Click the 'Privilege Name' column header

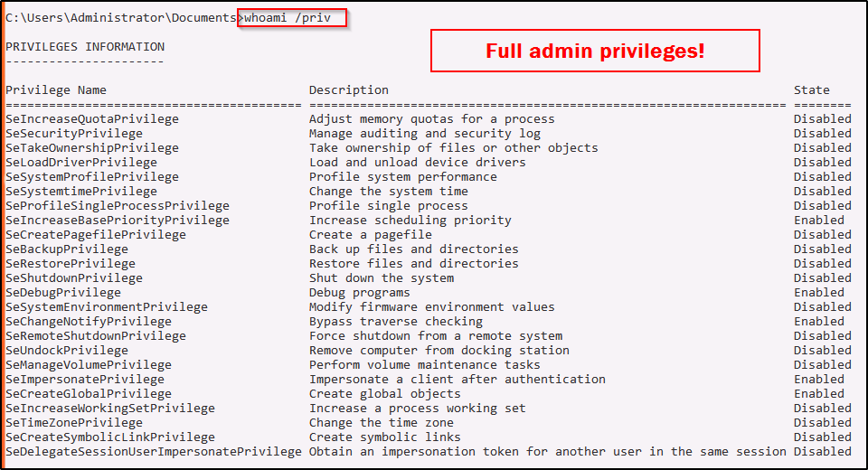(x=56, y=89)
